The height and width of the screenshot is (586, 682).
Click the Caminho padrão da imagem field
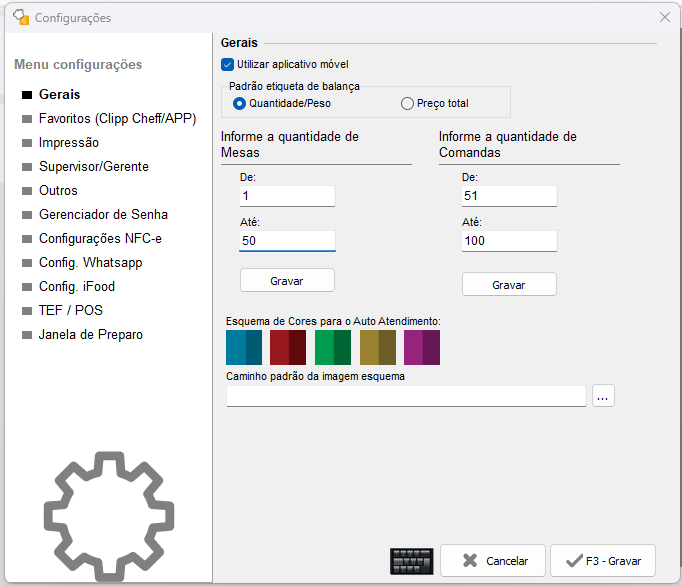click(x=406, y=397)
